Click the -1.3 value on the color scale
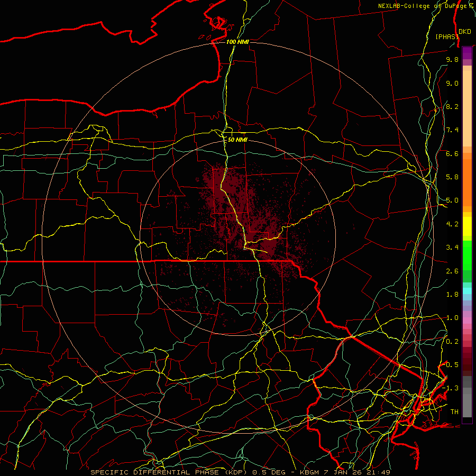This screenshot has height=476, width=476. pos(451,388)
